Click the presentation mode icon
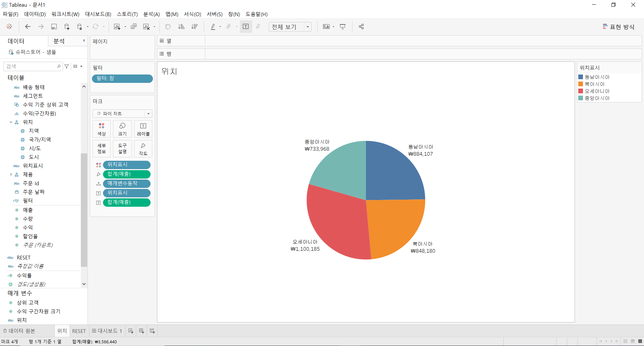The width and height of the screenshot is (644, 346). click(342, 27)
